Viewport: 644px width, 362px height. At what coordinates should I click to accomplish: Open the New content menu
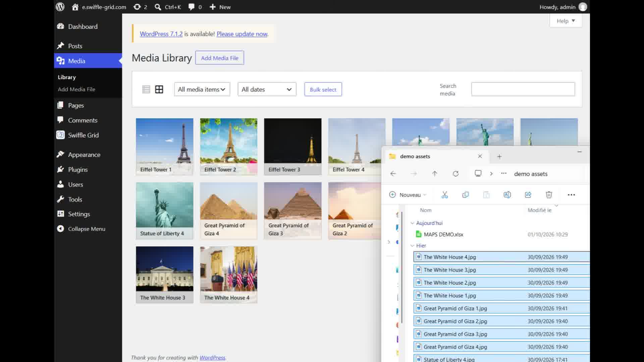click(220, 7)
